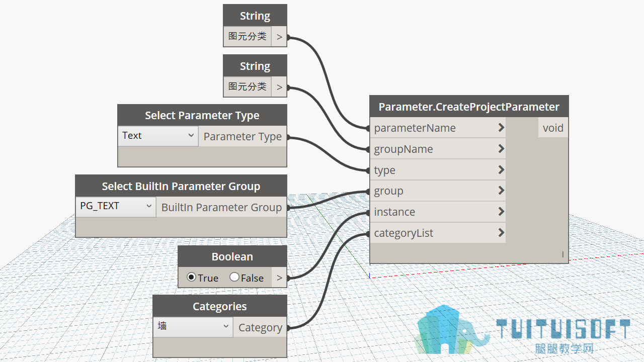Open the Parameter Type dropdown showing Text
644x362 pixels.
(158, 136)
